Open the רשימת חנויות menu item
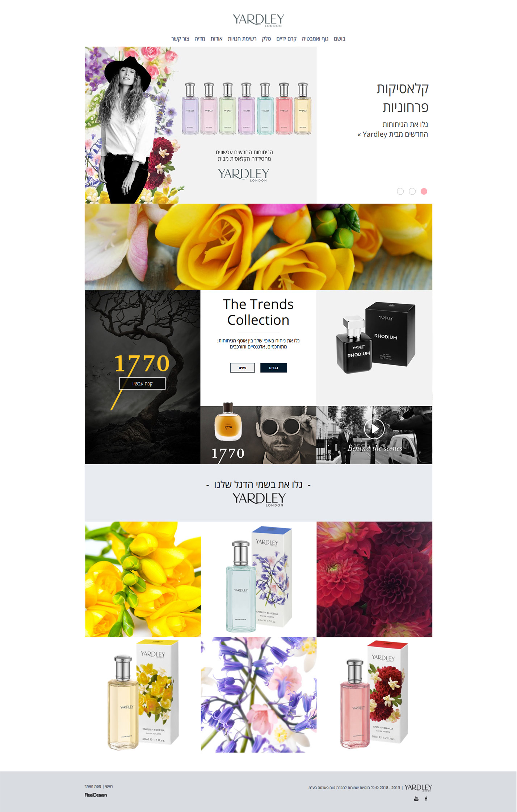This screenshot has height=812, width=517. (x=242, y=39)
